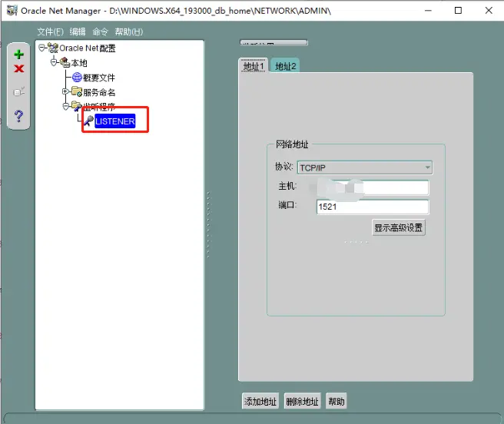
Task: Open the 文件(F) menu
Action: [x=50, y=31]
